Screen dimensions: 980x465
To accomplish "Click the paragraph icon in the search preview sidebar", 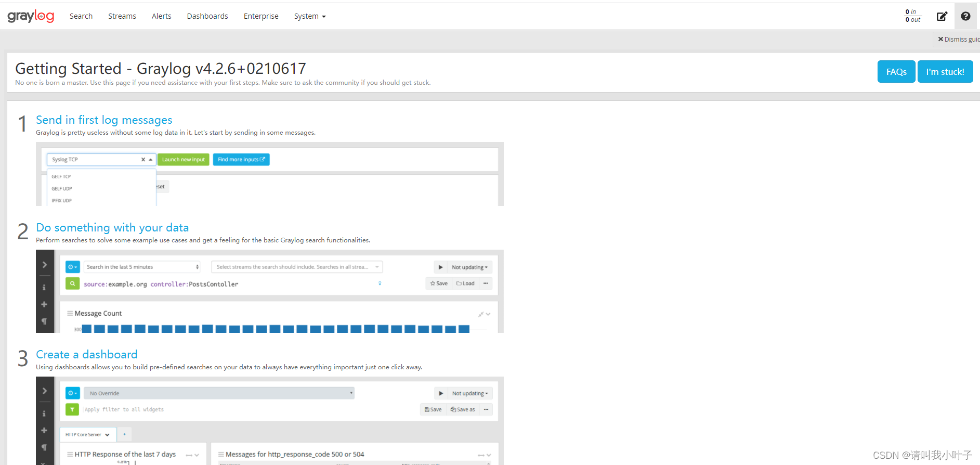I will point(44,321).
